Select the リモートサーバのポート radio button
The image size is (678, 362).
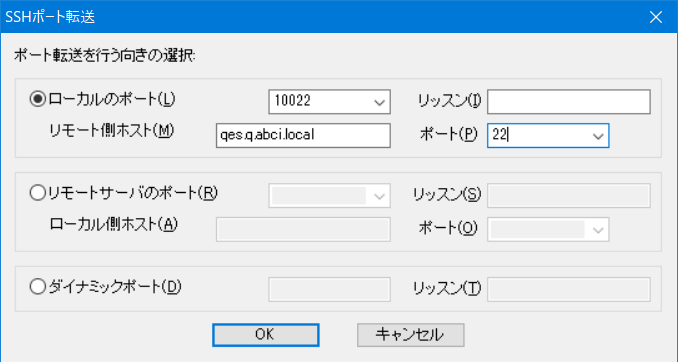click(x=38, y=193)
